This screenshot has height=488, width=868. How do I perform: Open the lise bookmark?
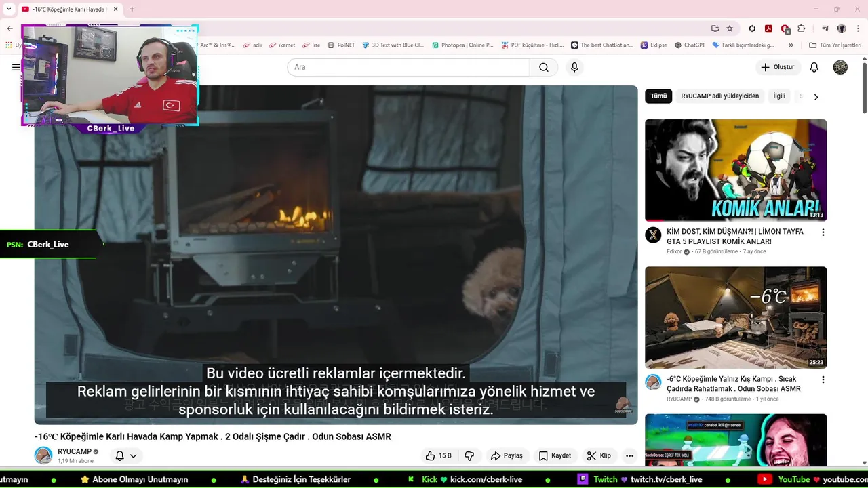pyautogui.click(x=311, y=45)
